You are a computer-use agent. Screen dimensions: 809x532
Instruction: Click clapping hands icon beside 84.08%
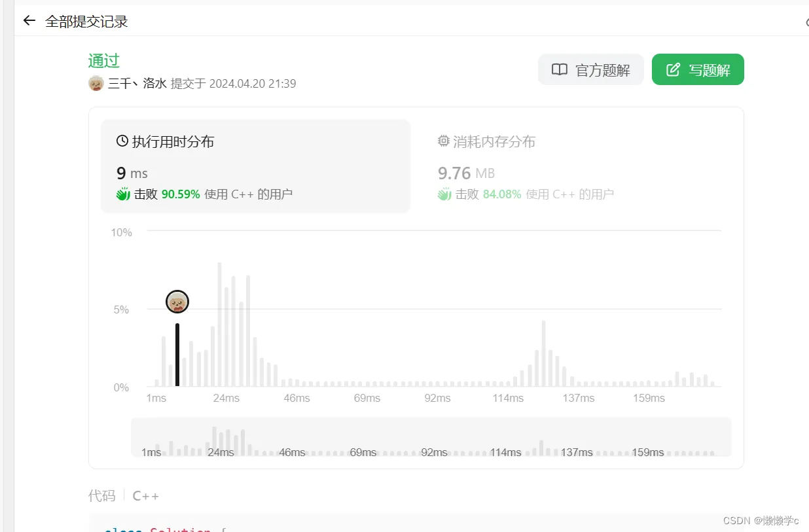coord(444,194)
